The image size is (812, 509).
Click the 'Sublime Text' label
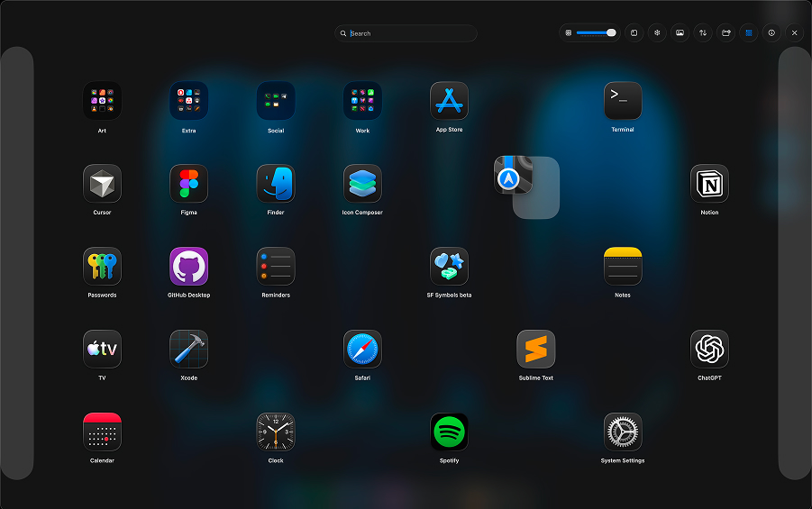pyautogui.click(x=536, y=378)
